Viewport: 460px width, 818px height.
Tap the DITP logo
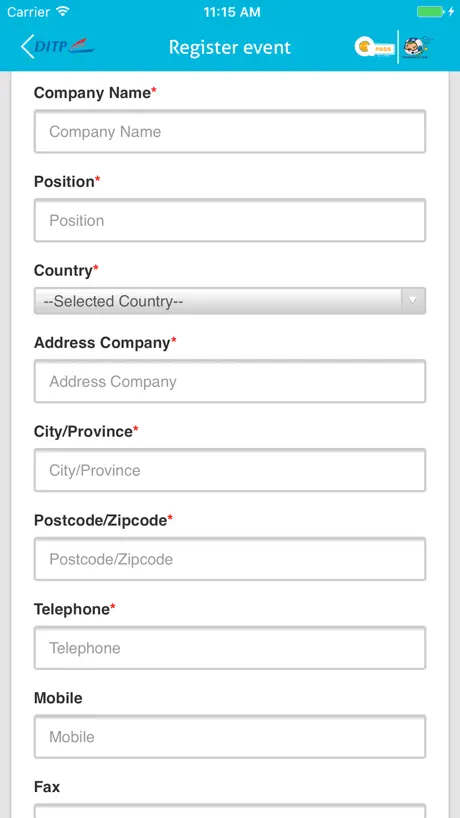65,46
